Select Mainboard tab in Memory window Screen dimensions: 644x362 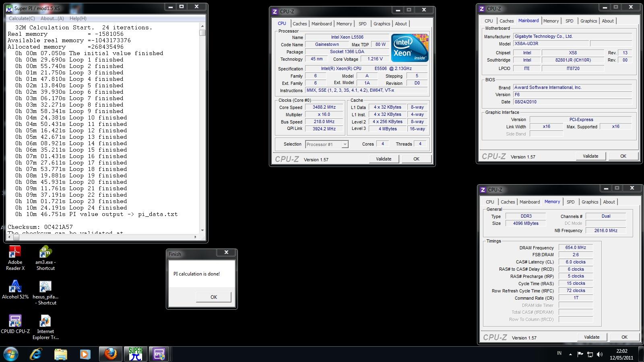click(x=530, y=202)
